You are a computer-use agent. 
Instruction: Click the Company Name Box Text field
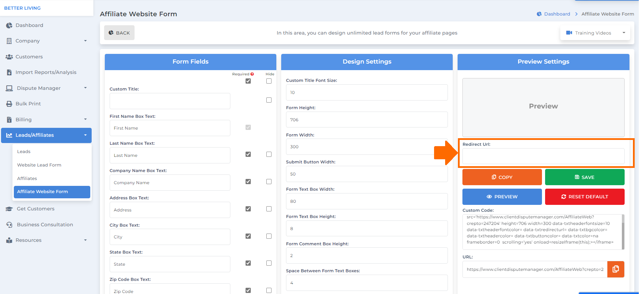[x=170, y=182]
